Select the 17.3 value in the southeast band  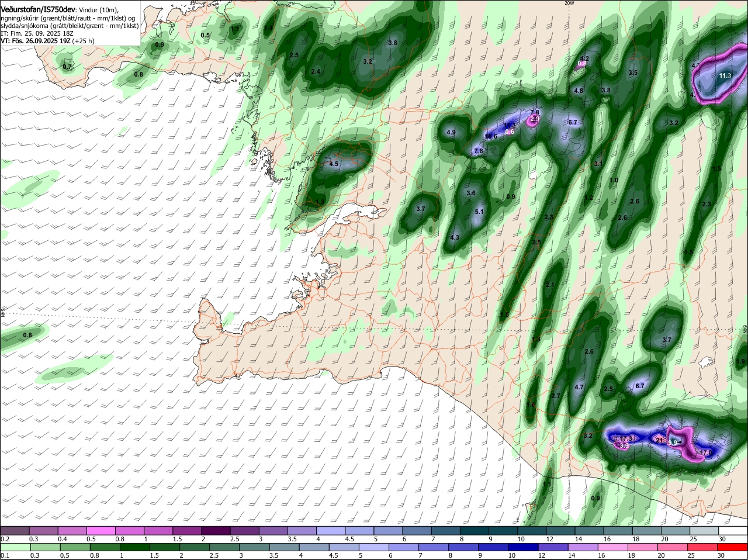click(x=626, y=438)
